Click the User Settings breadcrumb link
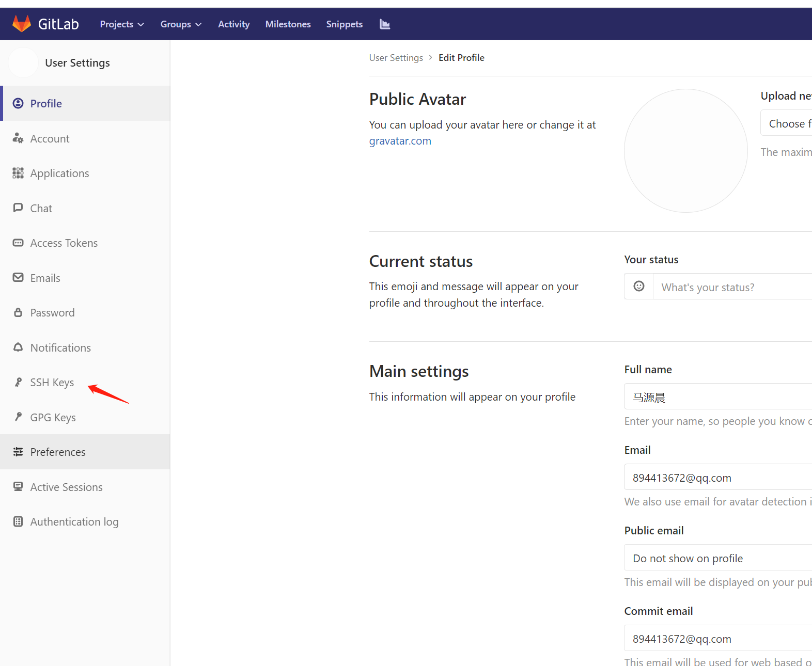 (x=396, y=58)
